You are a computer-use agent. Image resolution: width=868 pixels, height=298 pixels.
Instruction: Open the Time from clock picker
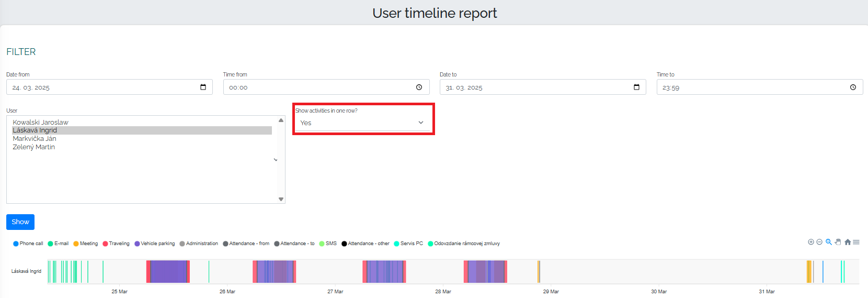tap(419, 87)
